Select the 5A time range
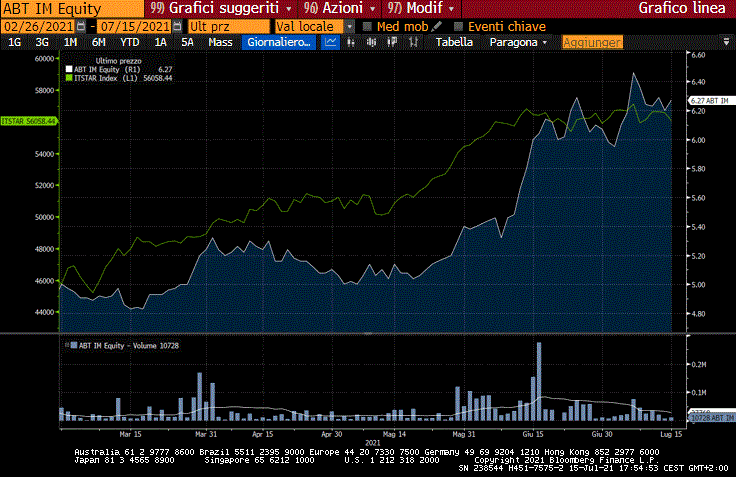The image size is (736, 477). point(187,42)
